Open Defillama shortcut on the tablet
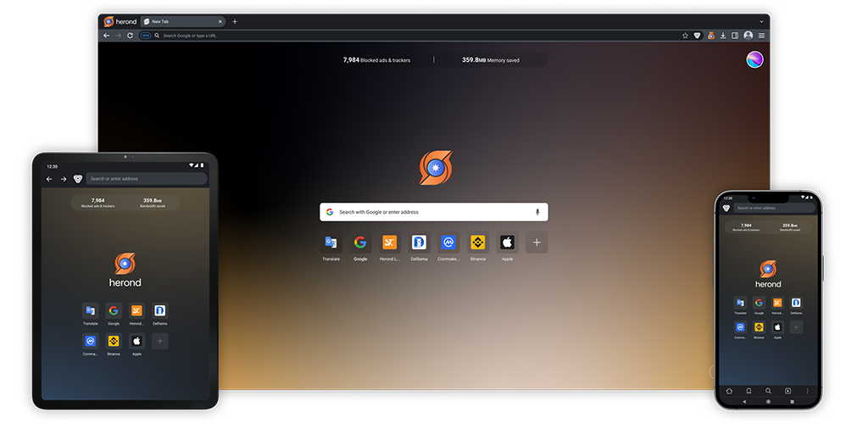Viewport: 868px width, 424px height. click(x=160, y=315)
